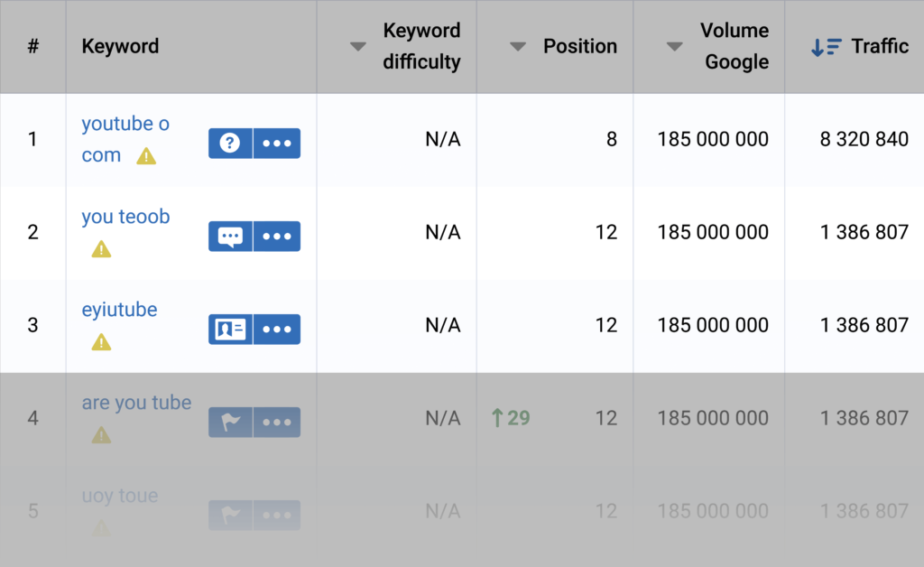Click position value 8 in row 1
Viewport: 924px width, 567px height.
612,139
